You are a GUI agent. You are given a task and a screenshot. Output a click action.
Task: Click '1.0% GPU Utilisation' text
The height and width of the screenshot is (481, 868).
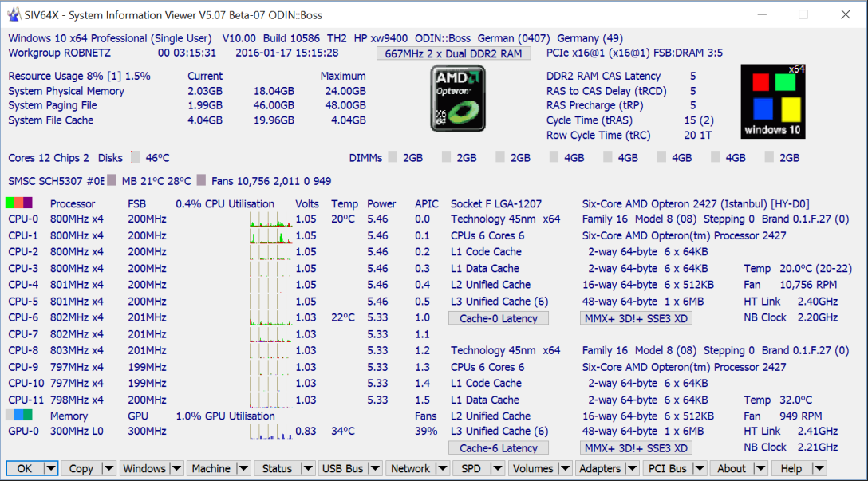click(x=225, y=416)
